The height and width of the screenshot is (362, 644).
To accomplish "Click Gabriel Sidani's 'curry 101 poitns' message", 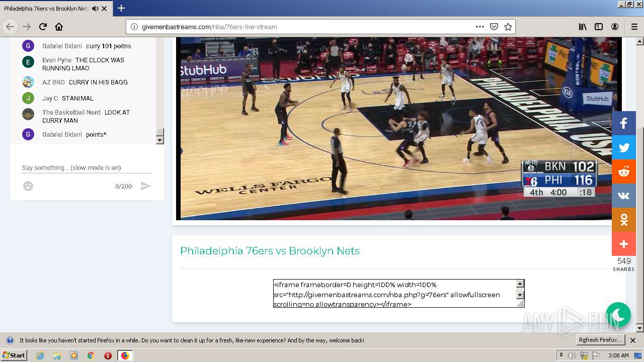I will tap(108, 46).
